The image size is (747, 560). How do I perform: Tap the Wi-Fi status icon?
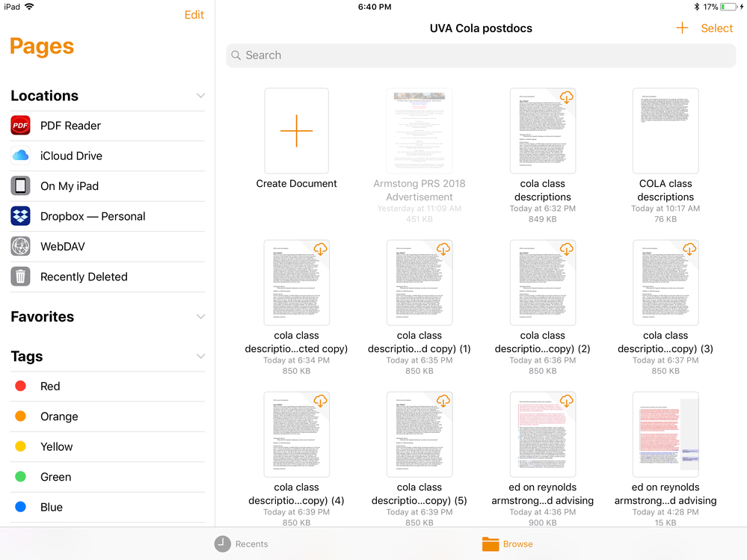[30, 7]
